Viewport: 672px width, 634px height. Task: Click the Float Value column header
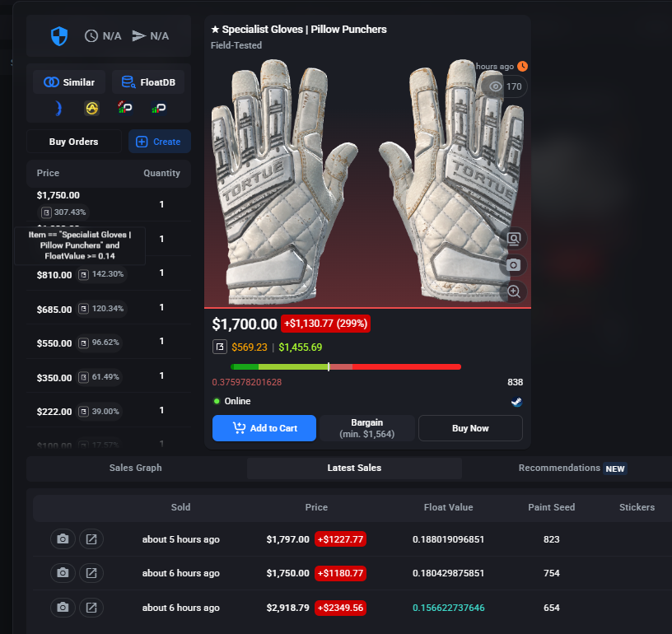448,507
